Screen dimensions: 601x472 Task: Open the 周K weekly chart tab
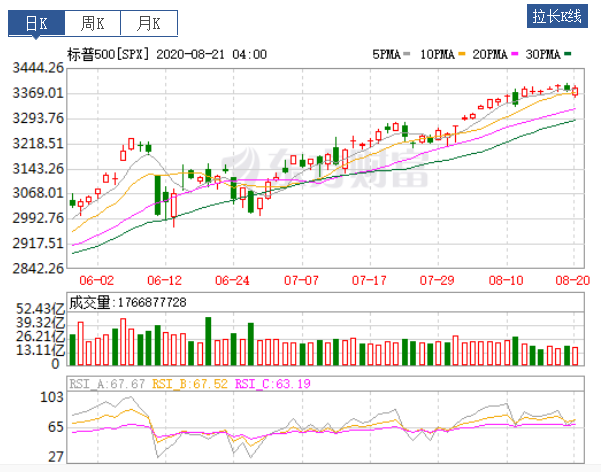point(92,23)
